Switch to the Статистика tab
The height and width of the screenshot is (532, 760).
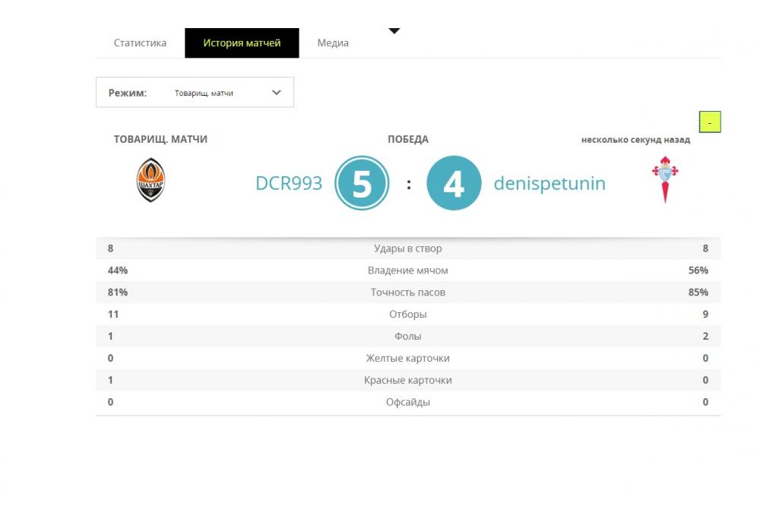140,43
